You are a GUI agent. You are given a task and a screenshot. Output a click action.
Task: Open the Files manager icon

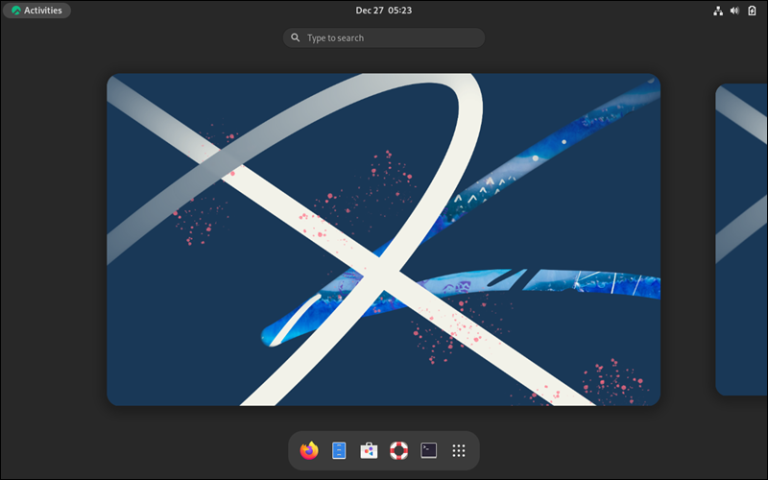click(339, 451)
